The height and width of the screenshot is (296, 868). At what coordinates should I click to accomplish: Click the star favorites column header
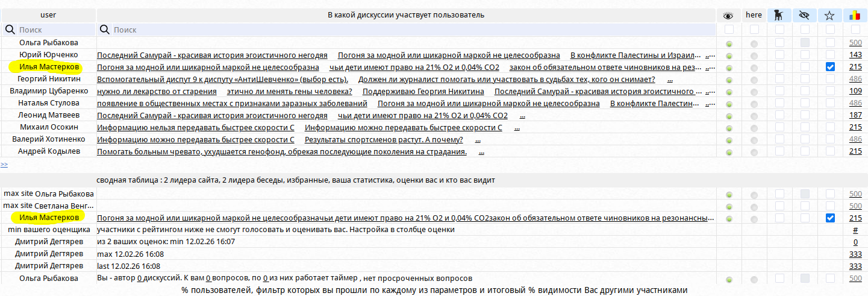point(830,15)
